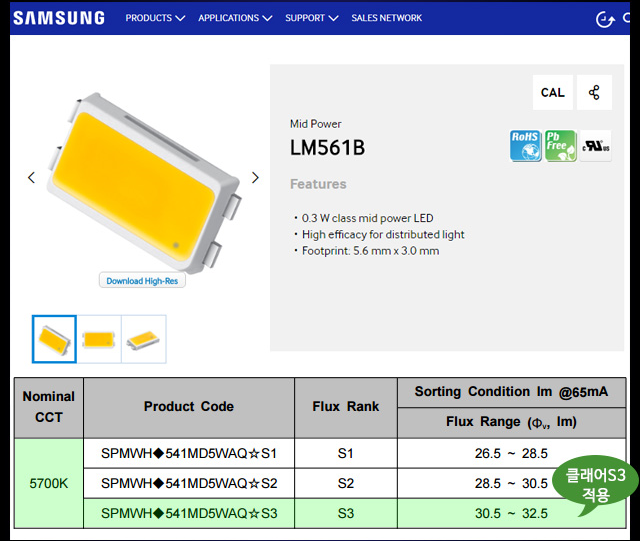Click the Features heading
Viewport: 640px width, 541px height.
(x=318, y=184)
